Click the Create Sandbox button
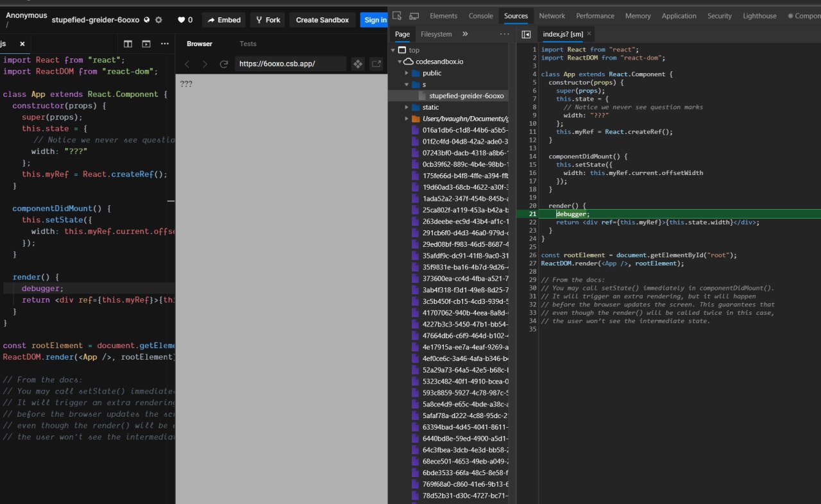Image resolution: width=821 pixels, height=504 pixels. point(323,20)
